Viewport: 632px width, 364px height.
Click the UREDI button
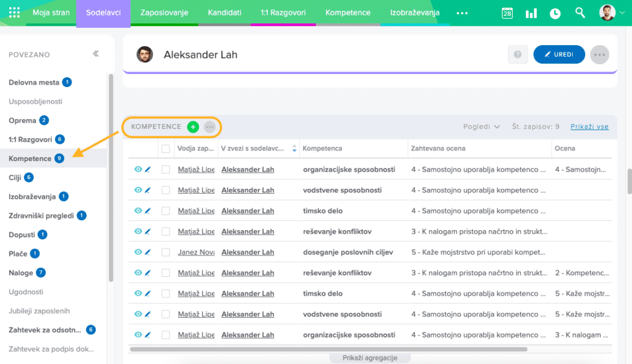tap(559, 54)
